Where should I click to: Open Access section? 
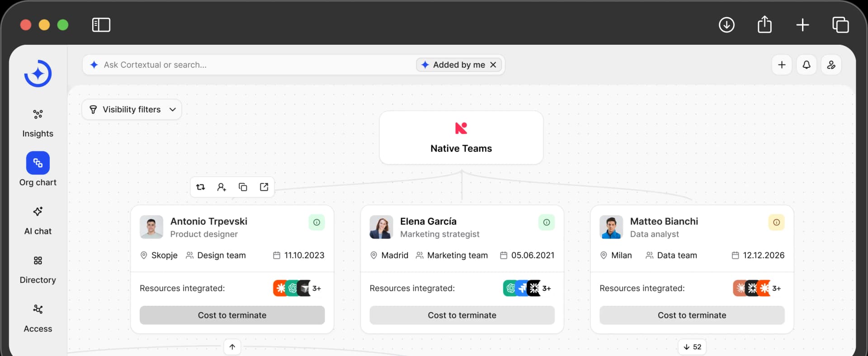[38, 319]
